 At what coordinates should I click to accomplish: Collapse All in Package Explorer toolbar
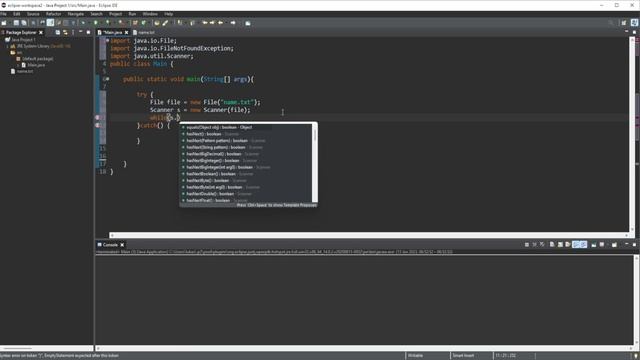point(58,32)
